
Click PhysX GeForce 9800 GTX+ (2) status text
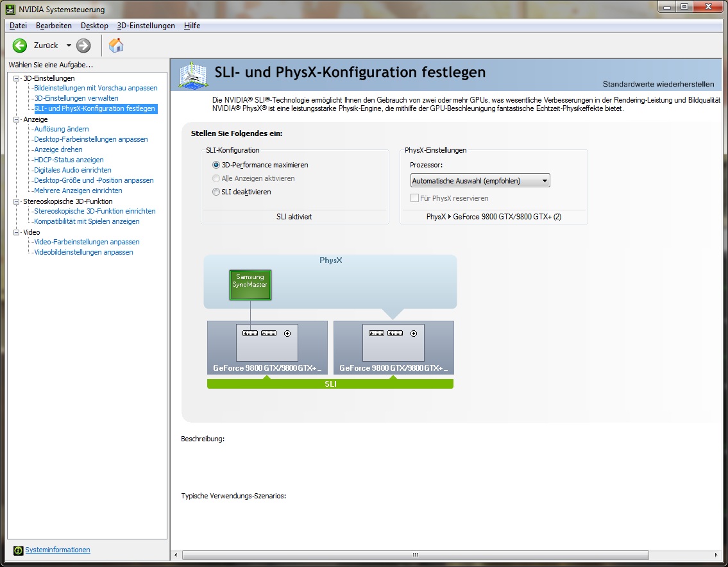tap(493, 217)
